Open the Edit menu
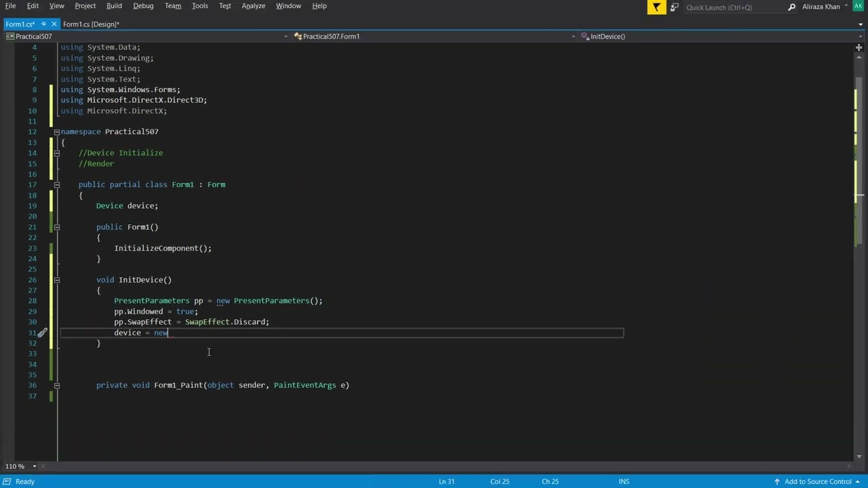Image resolution: width=868 pixels, height=488 pixels. pos(33,6)
